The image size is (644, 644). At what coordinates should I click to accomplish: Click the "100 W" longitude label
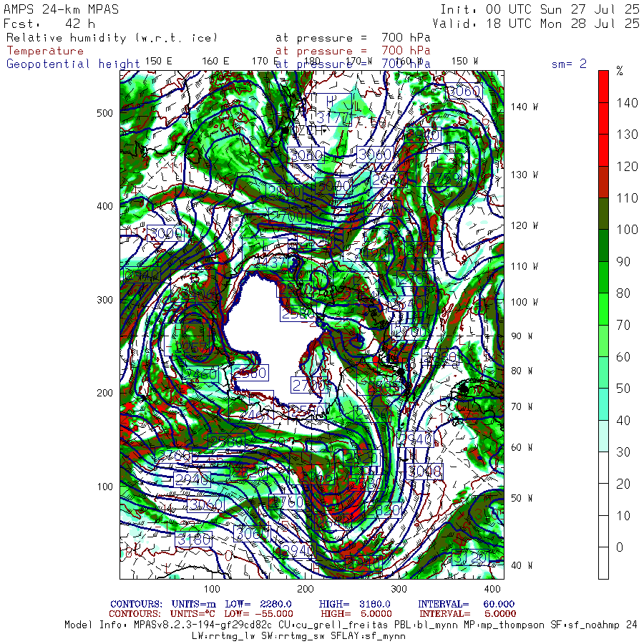524,302
